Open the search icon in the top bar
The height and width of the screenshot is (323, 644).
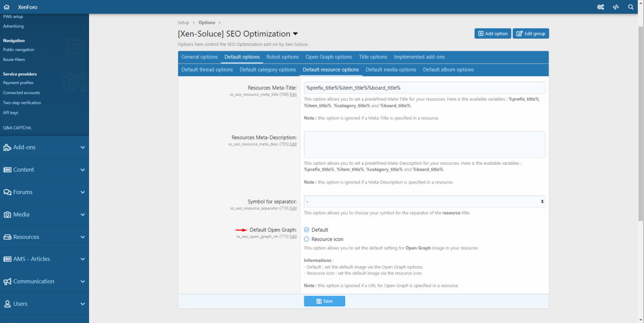pos(630,7)
